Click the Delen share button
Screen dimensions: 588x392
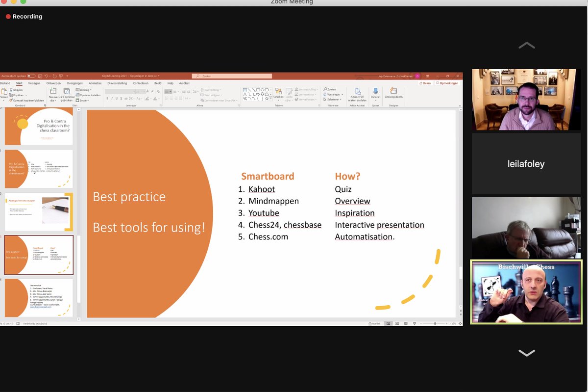click(425, 83)
